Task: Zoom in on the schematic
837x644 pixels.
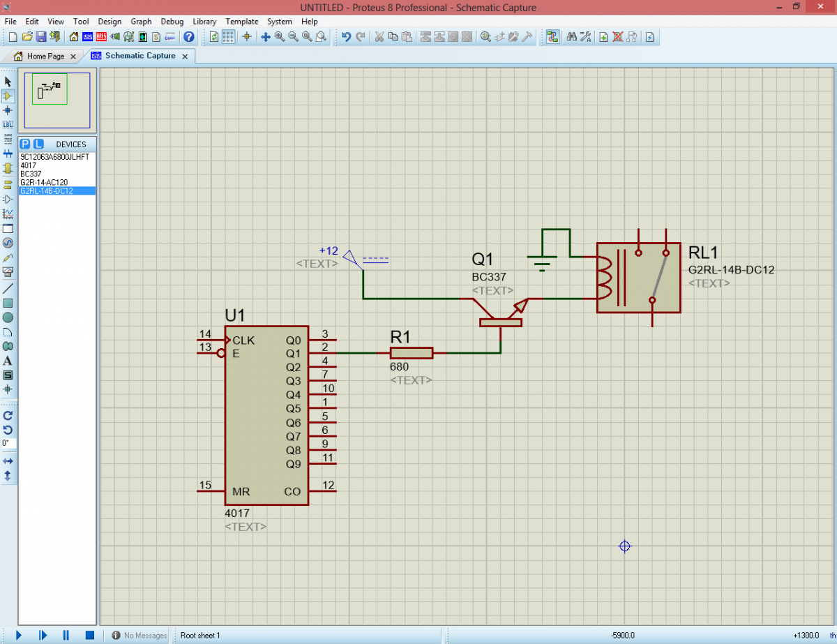Action: click(280, 37)
